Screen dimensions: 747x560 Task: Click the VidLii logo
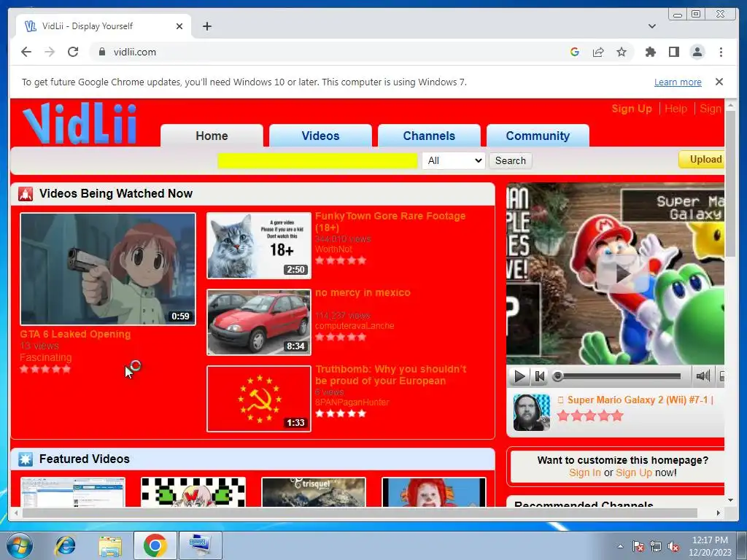pos(80,123)
